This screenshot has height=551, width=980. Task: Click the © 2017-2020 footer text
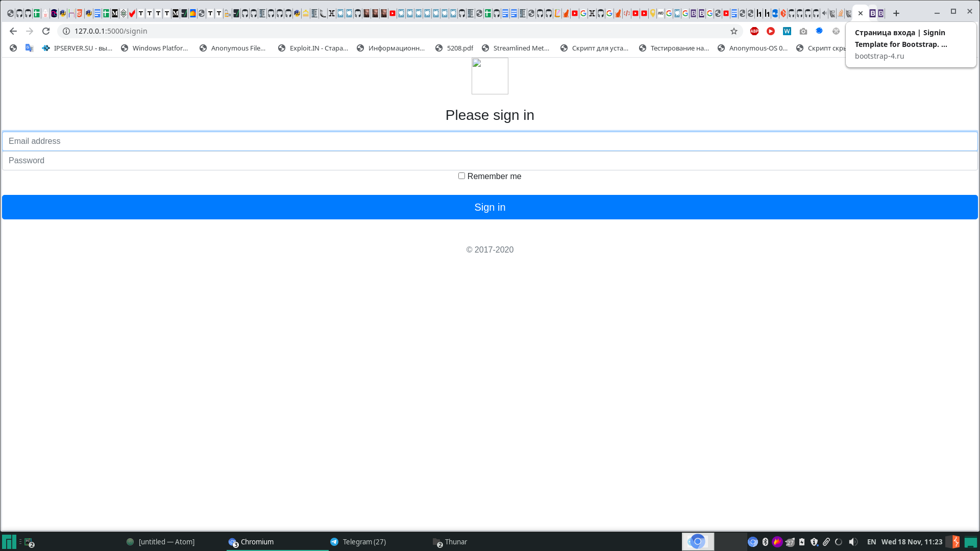(490, 250)
